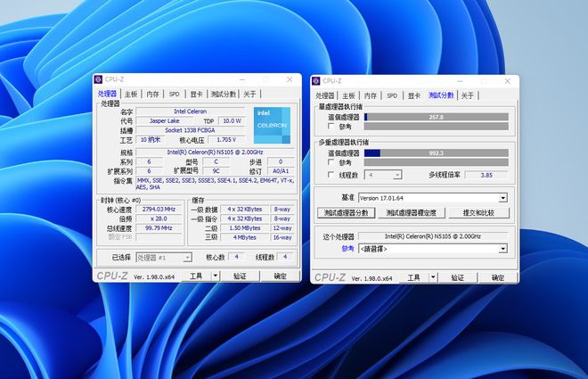Screen dimensions: 588x379
Task: Click the 指令集 MMX, SSE instructions text
Action: click(x=215, y=184)
